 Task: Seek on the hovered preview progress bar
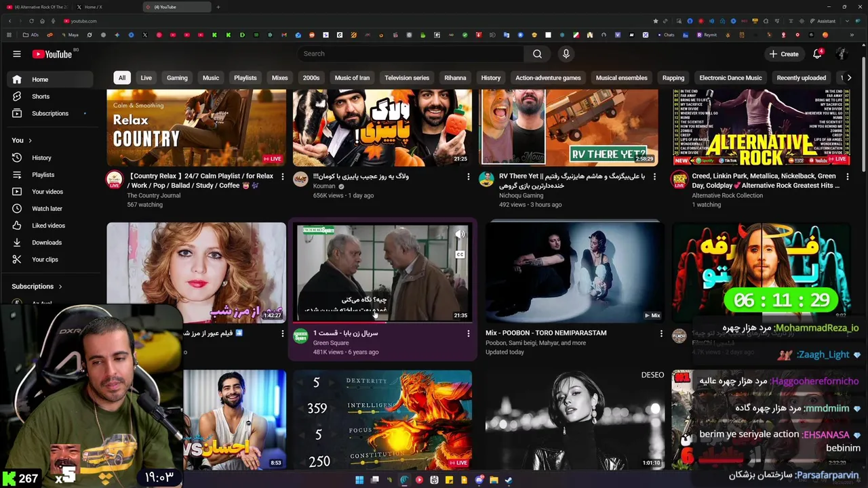point(382,322)
